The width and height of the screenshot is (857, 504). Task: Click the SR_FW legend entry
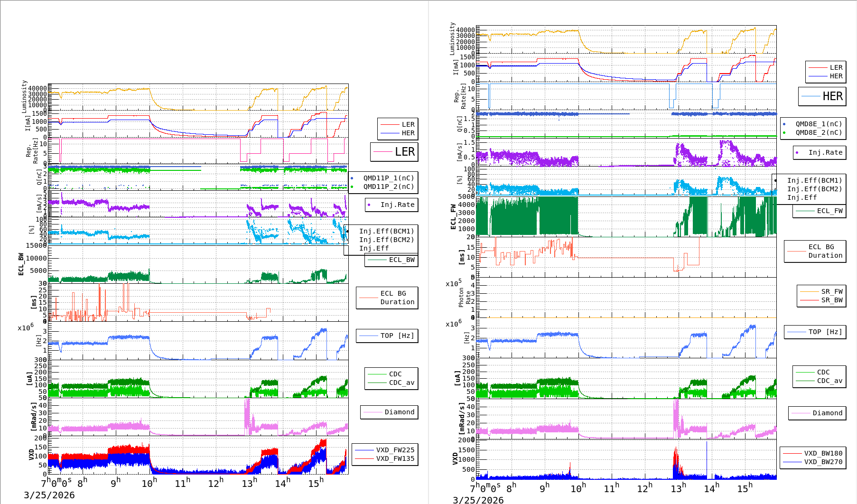pyautogui.click(x=831, y=291)
